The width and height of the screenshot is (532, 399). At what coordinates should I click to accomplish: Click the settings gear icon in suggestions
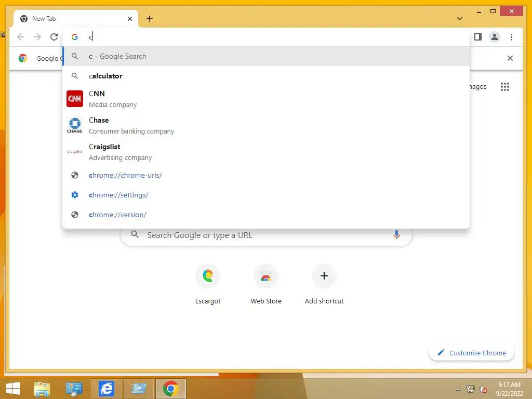click(75, 195)
